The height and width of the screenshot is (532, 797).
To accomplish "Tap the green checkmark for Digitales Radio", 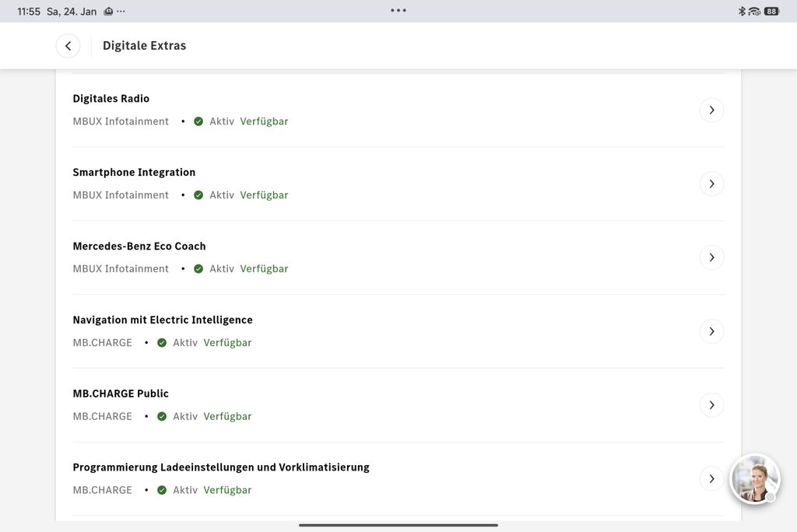I will 198,121.
